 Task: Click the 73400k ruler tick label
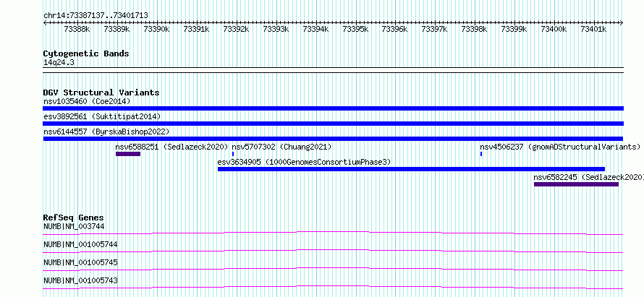coord(554,29)
